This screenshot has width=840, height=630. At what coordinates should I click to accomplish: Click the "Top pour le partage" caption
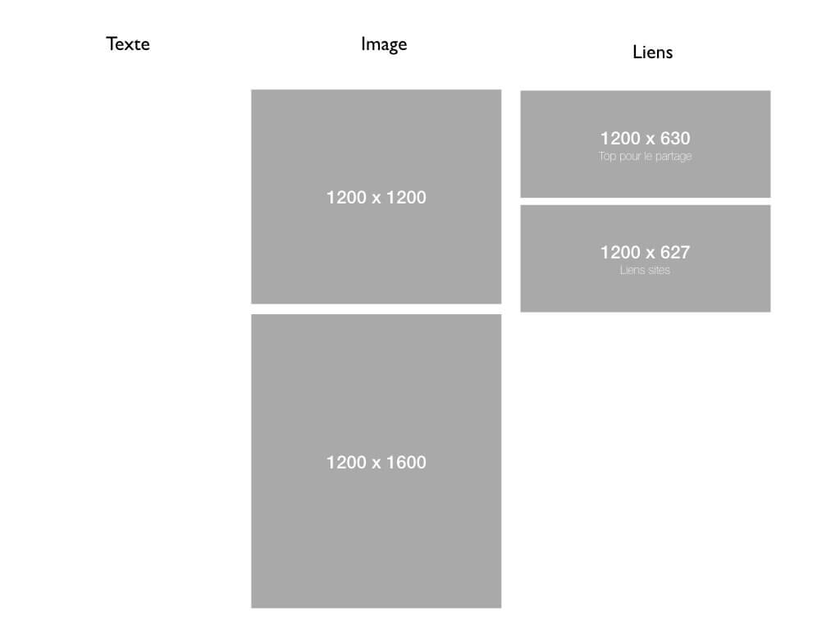(x=645, y=157)
